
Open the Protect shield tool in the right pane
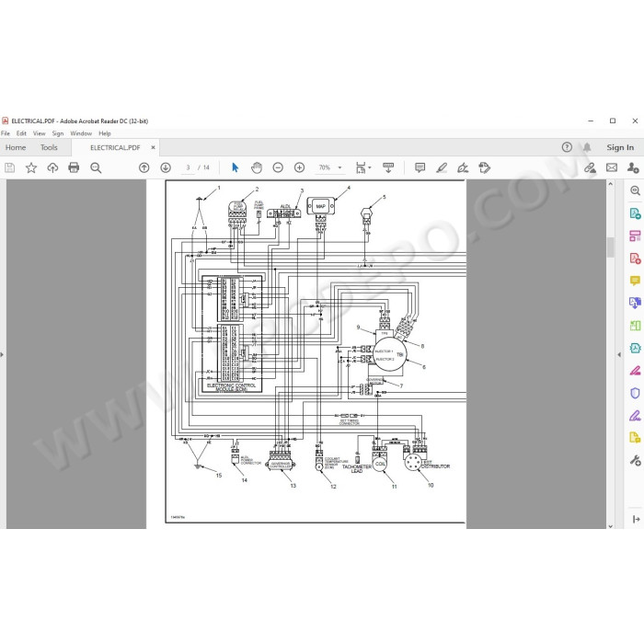point(635,393)
